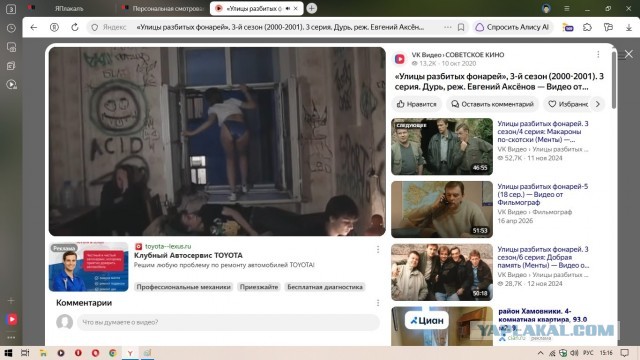Viewport: 640px width, 360px height.
Task: Expand hidden tray icons chevron
Action: (540, 353)
